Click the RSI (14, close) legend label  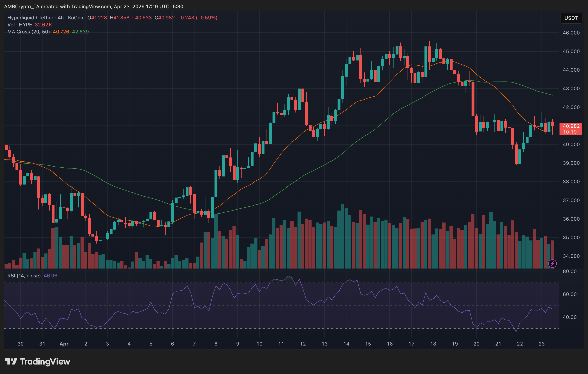[x=24, y=276]
